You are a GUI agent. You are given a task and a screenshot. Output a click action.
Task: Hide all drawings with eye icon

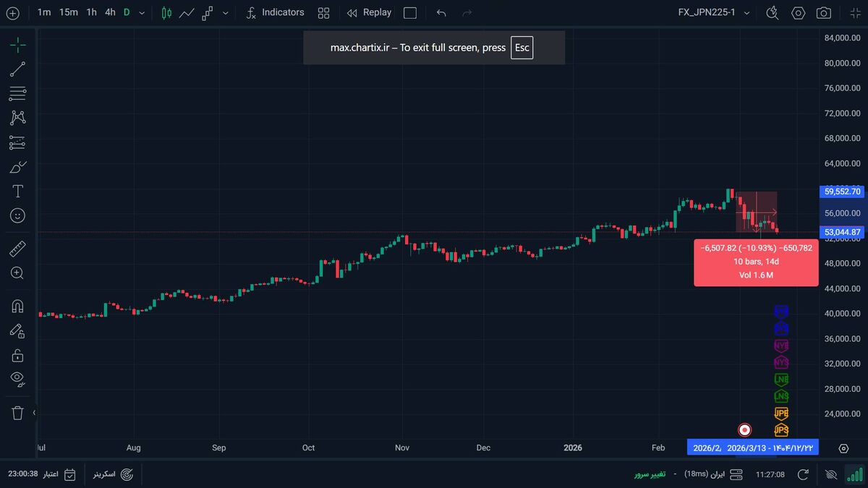pos(18,378)
